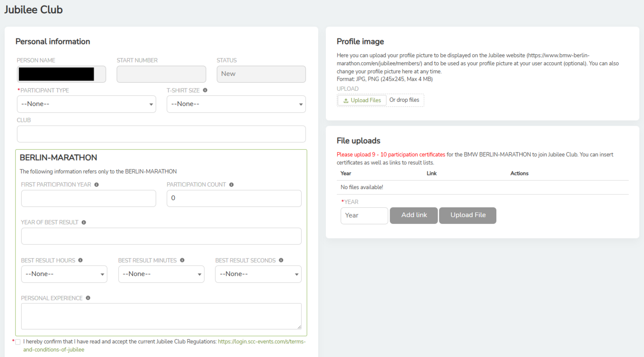The image size is (644, 357).
Task: Click the Best Result Hours info icon
Action: tap(80, 260)
